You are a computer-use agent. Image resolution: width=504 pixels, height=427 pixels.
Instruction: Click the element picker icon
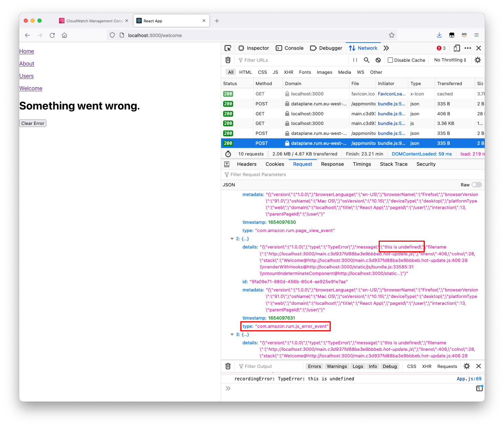coord(228,48)
